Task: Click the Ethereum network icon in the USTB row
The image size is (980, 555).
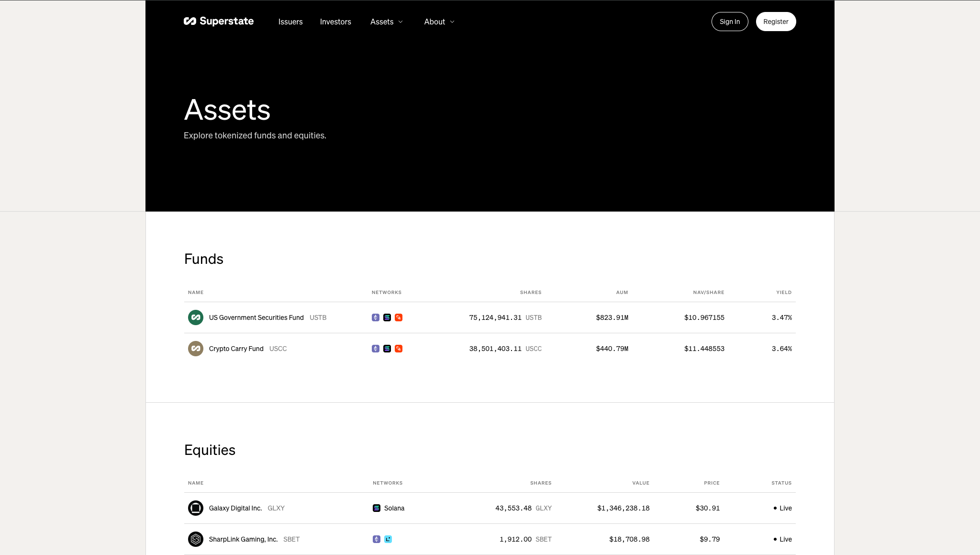Action: [376, 317]
